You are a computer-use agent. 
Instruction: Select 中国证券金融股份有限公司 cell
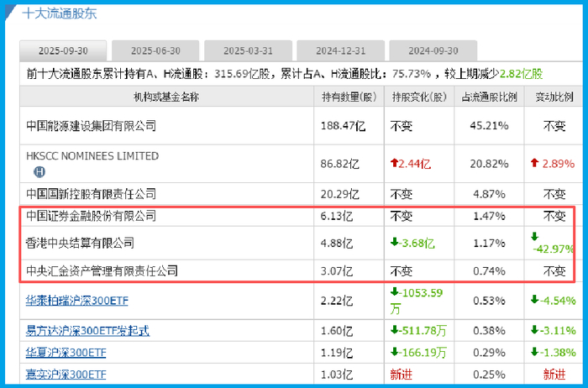(91, 216)
